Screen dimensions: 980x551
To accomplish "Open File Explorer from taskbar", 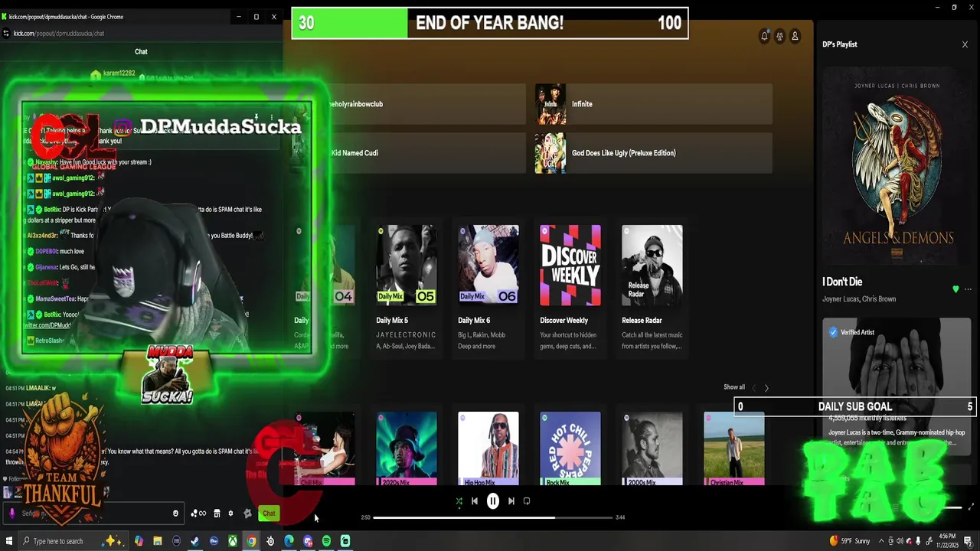I will (157, 541).
